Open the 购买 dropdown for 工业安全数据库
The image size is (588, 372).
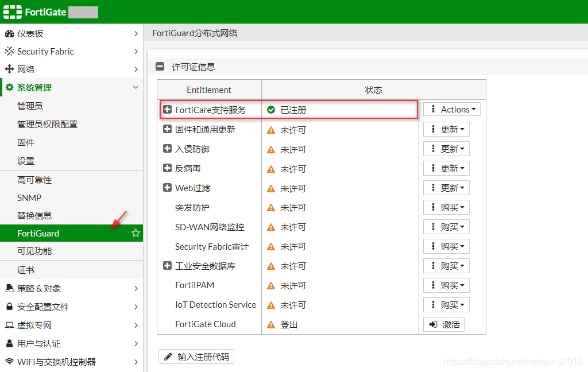[446, 266]
